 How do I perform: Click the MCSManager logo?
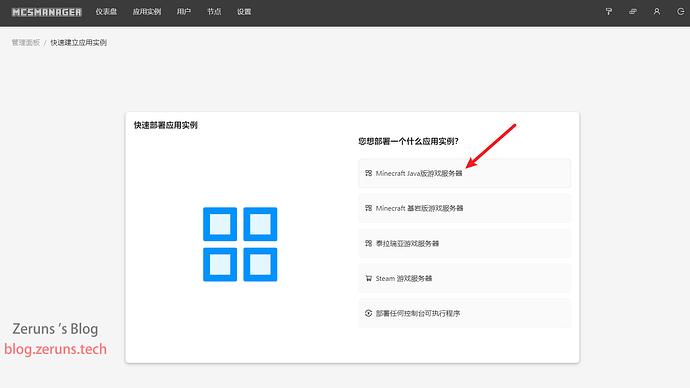47,12
